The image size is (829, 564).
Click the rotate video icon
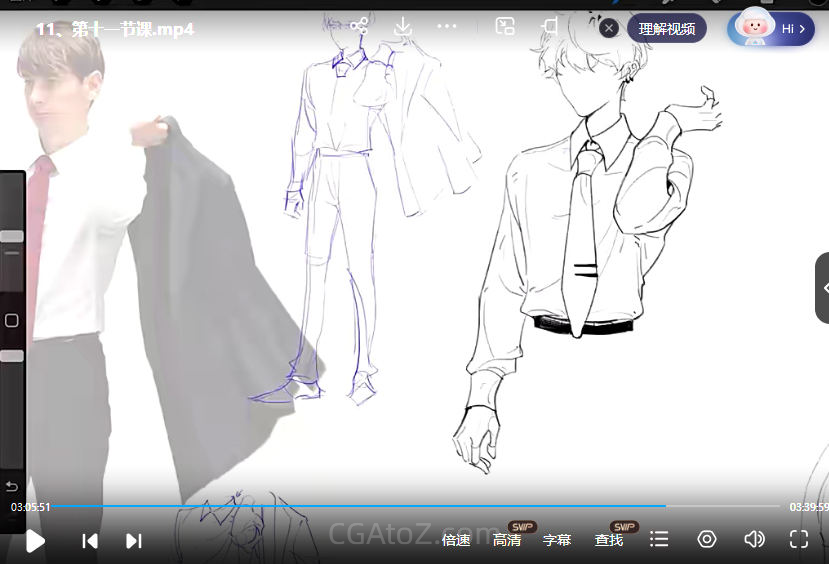click(x=551, y=27)
